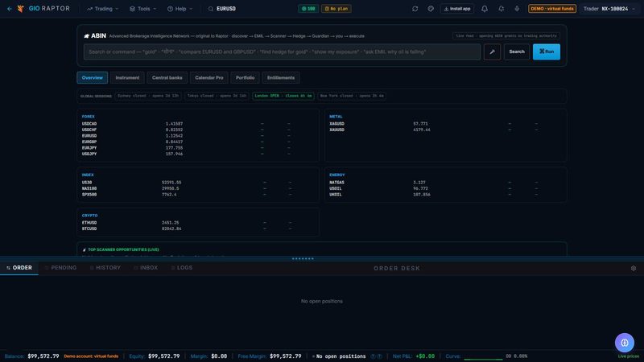Select the ETHUSD crypto row

[x=197, y=223]
